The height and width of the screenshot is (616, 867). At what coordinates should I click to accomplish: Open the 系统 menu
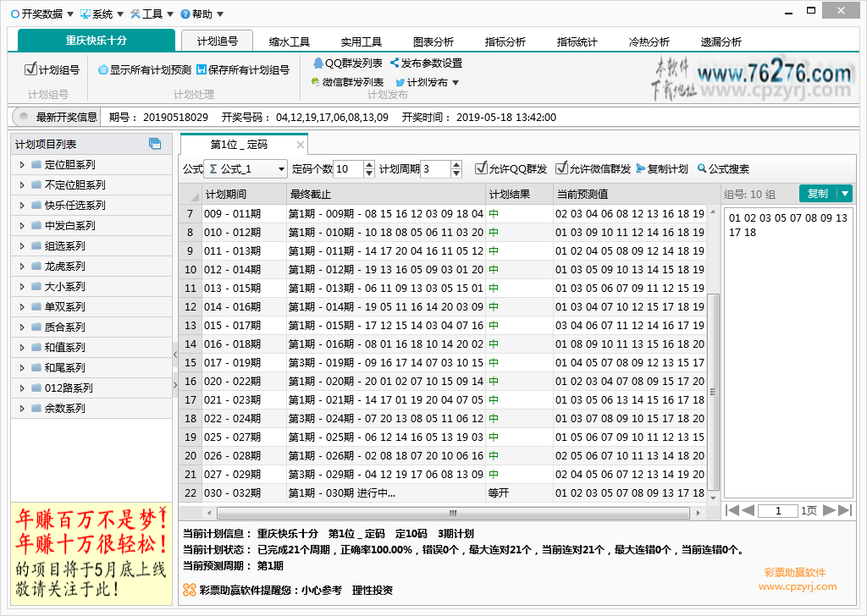pyautogui.click(x=102, y=14)
